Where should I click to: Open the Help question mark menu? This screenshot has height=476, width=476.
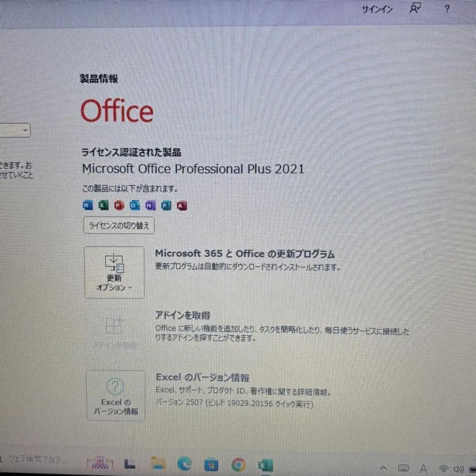[446, 9]
